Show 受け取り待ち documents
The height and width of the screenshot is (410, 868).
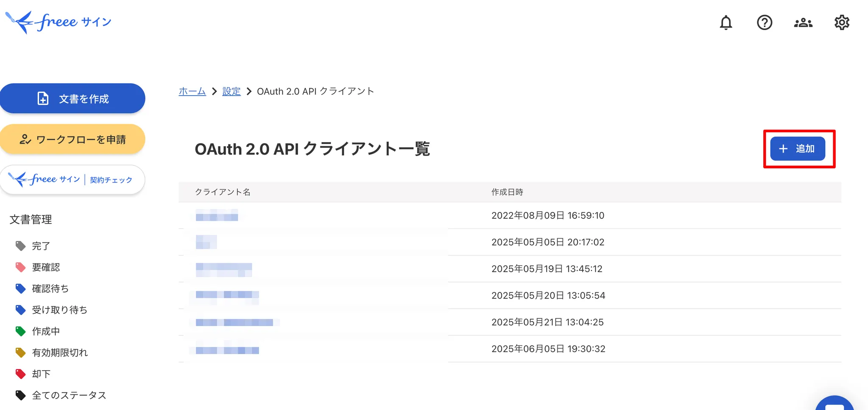[x=59, y=310]
